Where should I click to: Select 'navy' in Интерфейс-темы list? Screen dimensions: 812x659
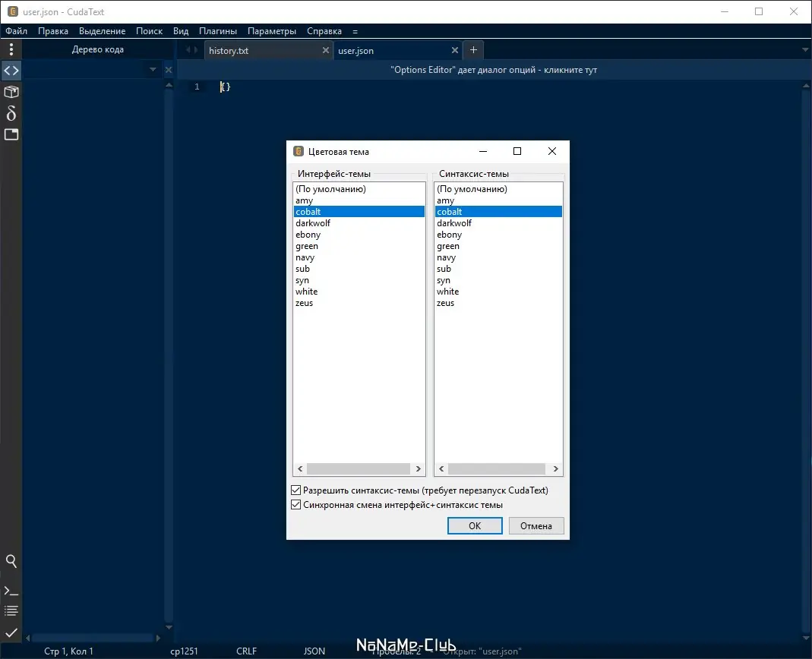359,257
